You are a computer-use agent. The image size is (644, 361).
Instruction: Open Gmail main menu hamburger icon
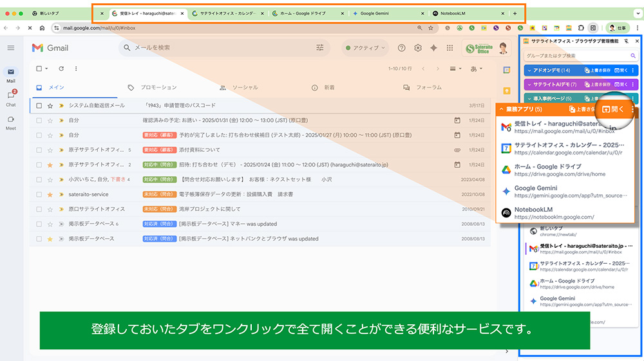point(11,48)
